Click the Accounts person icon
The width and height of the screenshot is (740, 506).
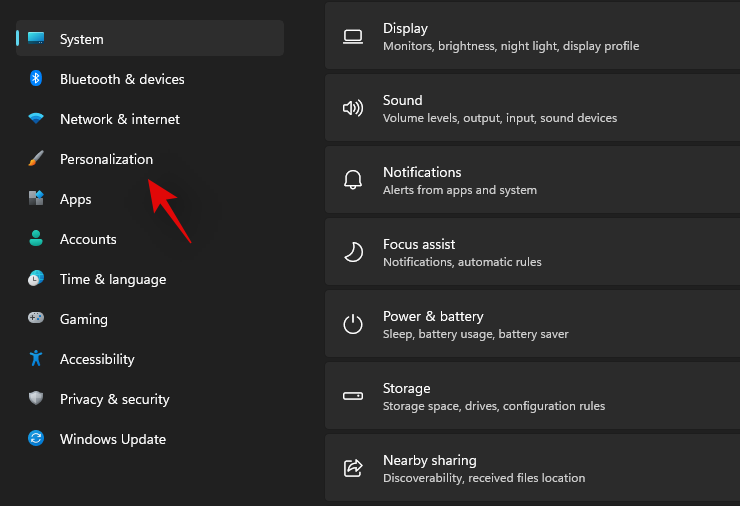coord(36,239)
